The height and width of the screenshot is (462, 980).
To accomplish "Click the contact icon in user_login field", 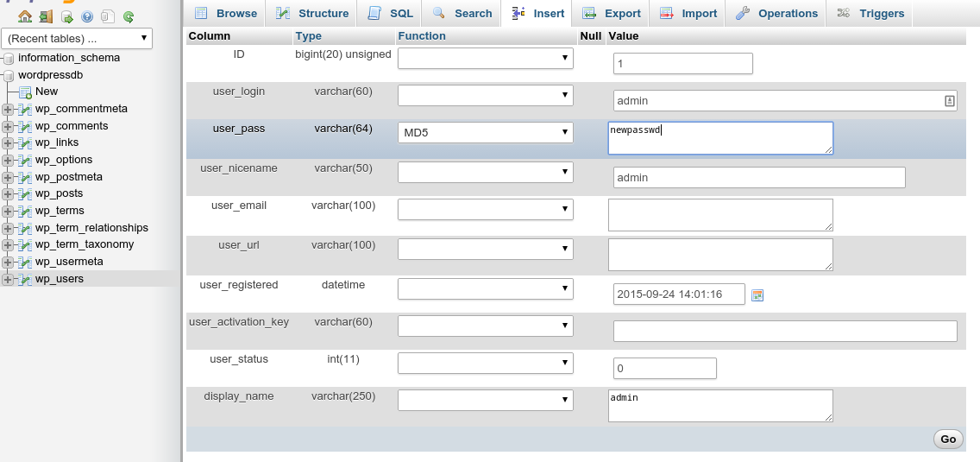I will [x=949, y=100].
